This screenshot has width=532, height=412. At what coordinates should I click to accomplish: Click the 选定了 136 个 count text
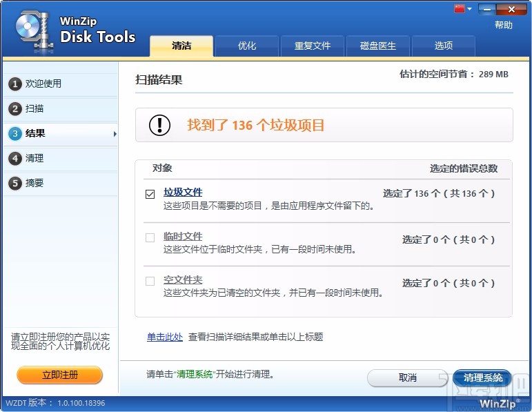click(439, 193)
